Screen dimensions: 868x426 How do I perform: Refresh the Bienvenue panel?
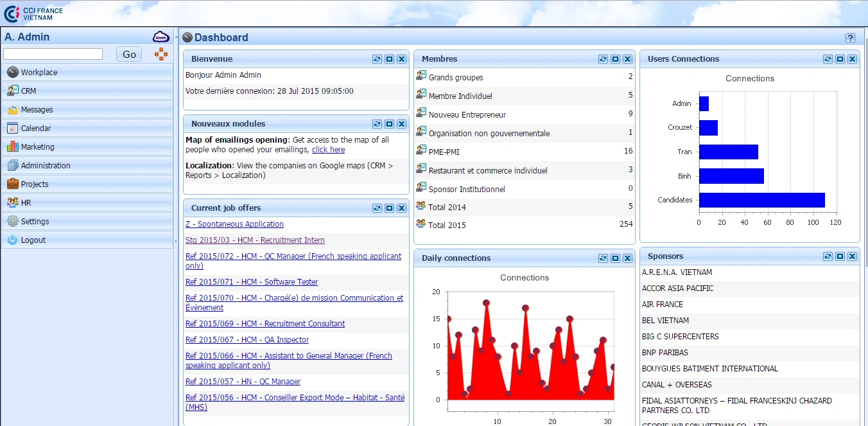pyautogui.click(x=378, y=59)
